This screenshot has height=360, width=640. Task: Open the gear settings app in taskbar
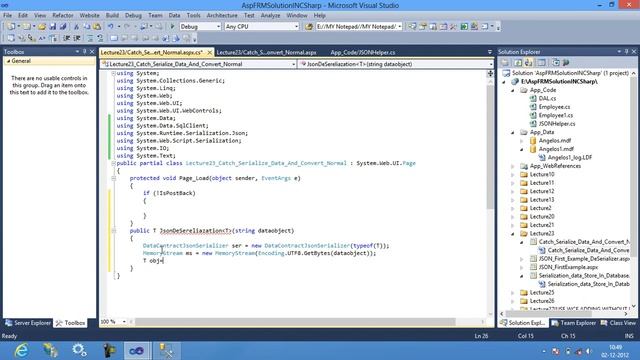[x=79, y=350]
